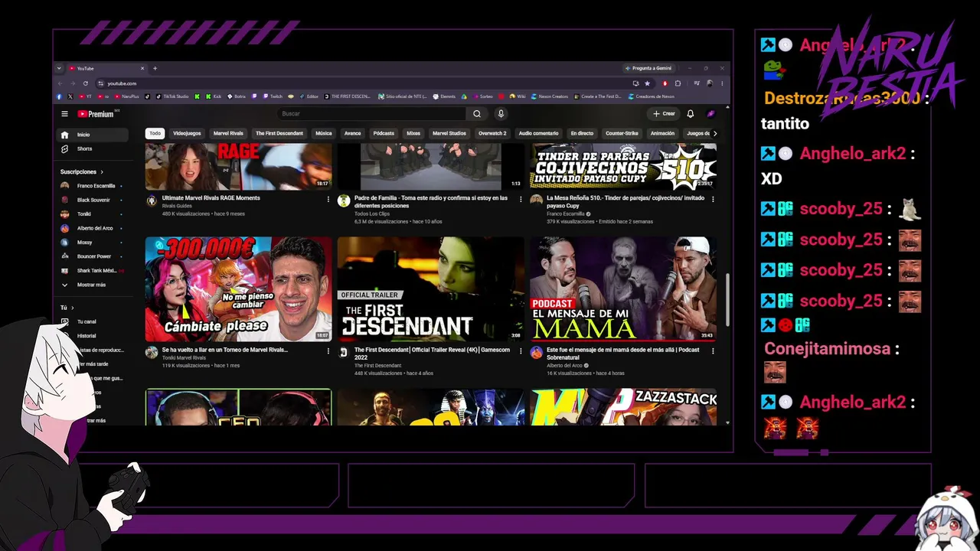Start voice search with the microphone icon
The image size is (980, 551).
click(x=501, y=114)
